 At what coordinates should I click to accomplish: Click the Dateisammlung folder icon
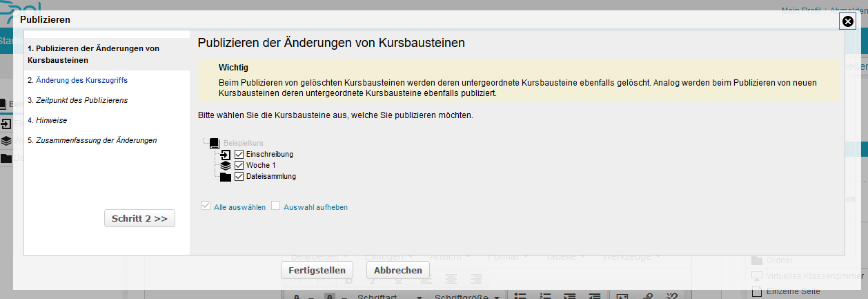[225, 177]
